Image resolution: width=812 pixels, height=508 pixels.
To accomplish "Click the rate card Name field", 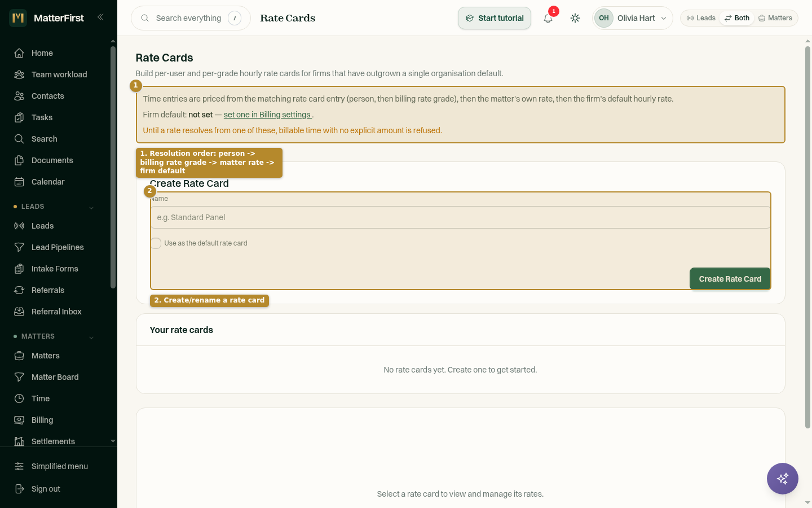I will (x=461, y=217).
